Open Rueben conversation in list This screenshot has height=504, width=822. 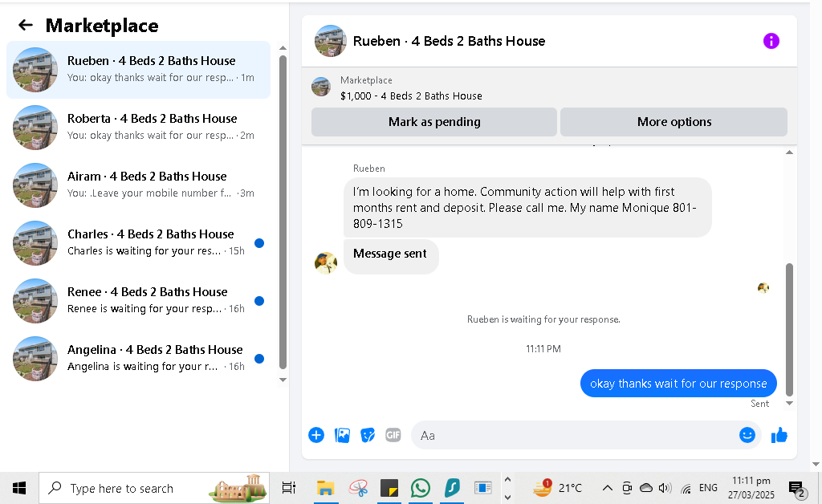pyautogui.click(x=138, y=70)
